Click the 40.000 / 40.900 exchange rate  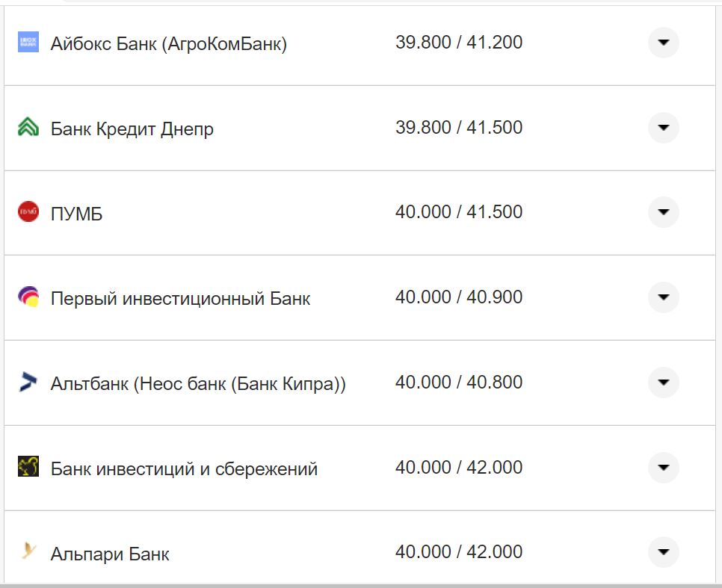coord(459,297)
